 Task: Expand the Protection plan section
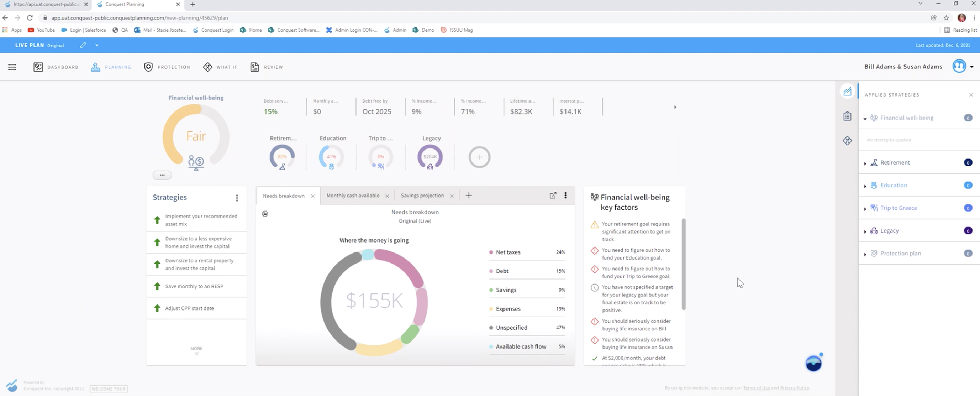[x=865, y=254]
